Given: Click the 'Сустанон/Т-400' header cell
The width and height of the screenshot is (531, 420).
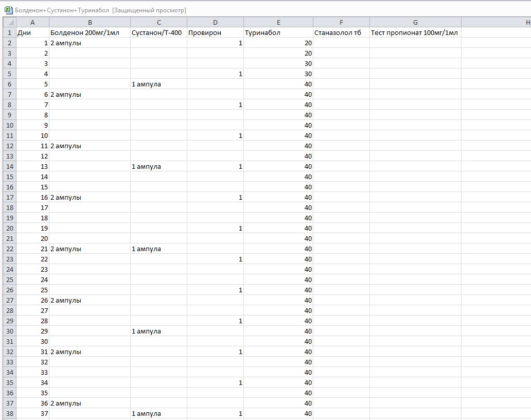Looking at the screenshot, I should point(158,32).
